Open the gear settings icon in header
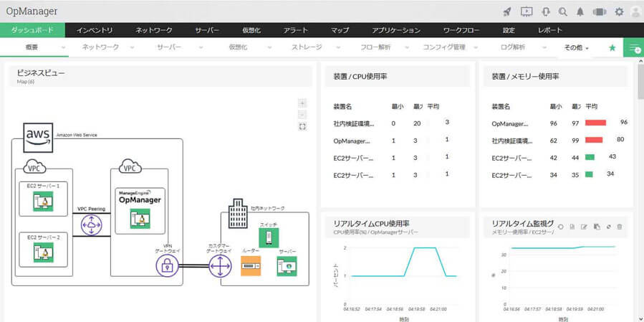 tap(619, 11)
